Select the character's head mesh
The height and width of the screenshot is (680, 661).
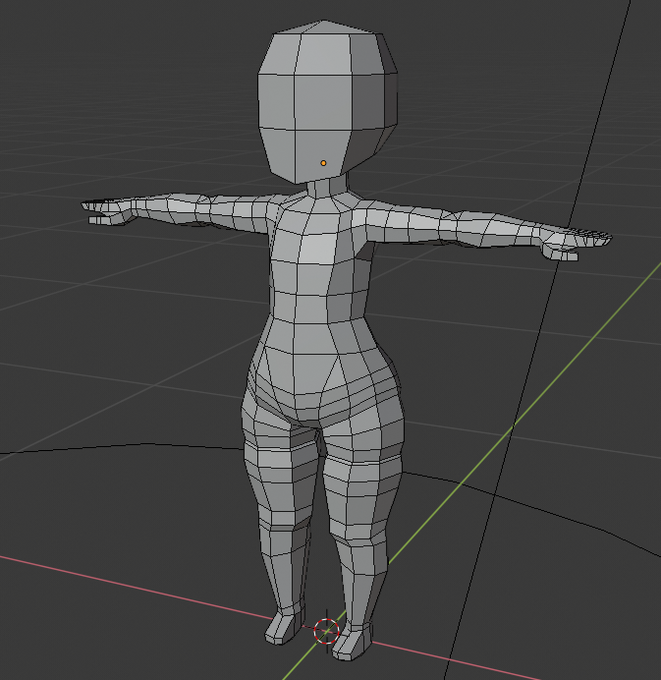pos(327,102)
